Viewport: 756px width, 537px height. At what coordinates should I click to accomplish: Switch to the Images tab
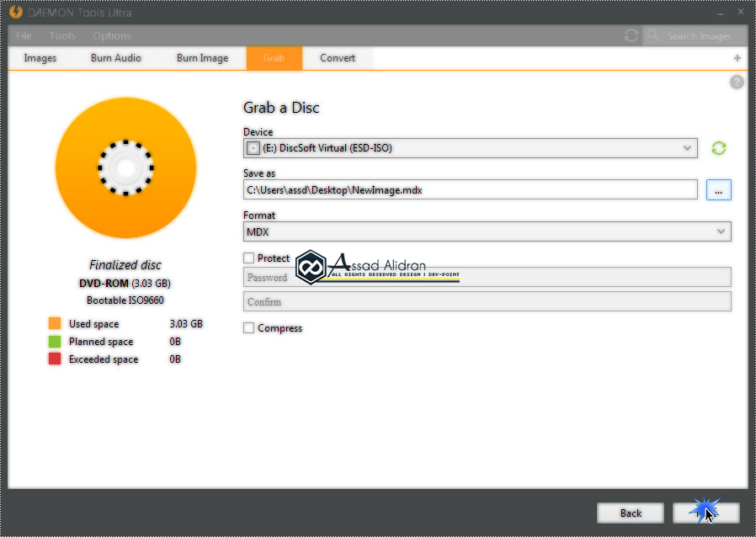(x=40, y=58)
